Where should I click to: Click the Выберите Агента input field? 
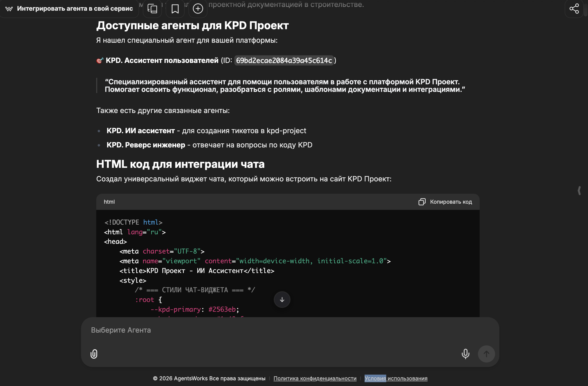click(272, 330)
